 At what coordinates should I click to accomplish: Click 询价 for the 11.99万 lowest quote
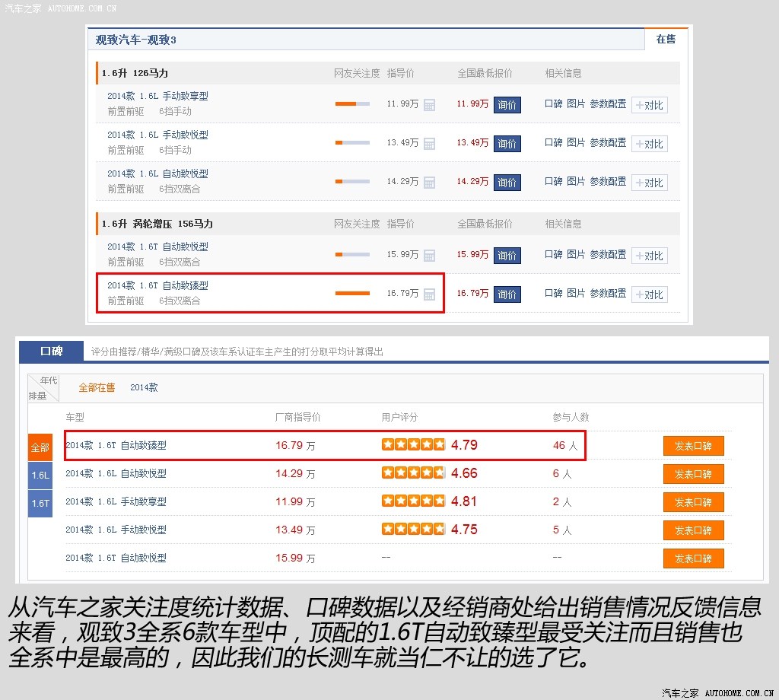pos(507,105)
